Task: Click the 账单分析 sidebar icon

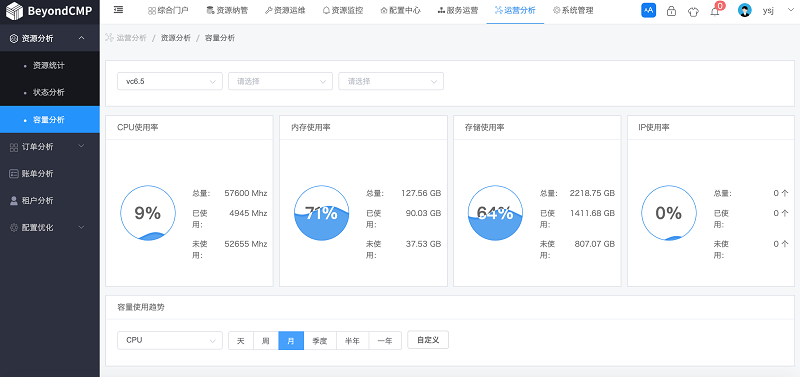Action: [x=14, y=174]
